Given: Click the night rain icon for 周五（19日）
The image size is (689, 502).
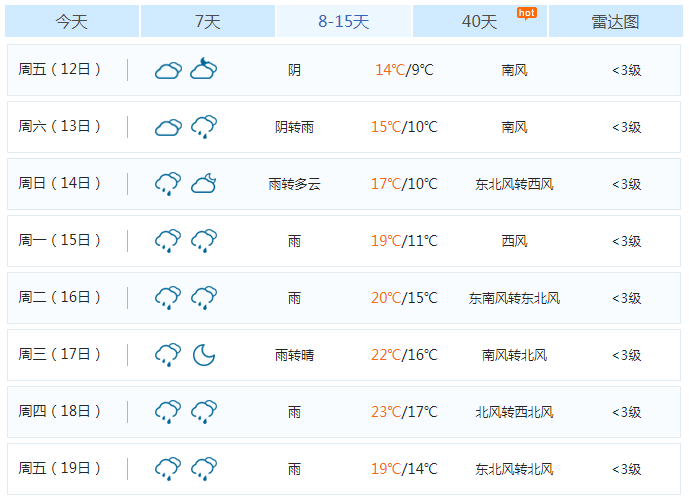Looking at the screenshot, I should tap(204, 469).
